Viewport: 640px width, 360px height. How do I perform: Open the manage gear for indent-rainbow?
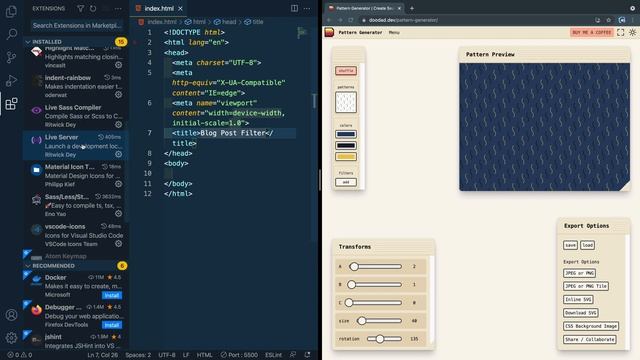point(118,94)
